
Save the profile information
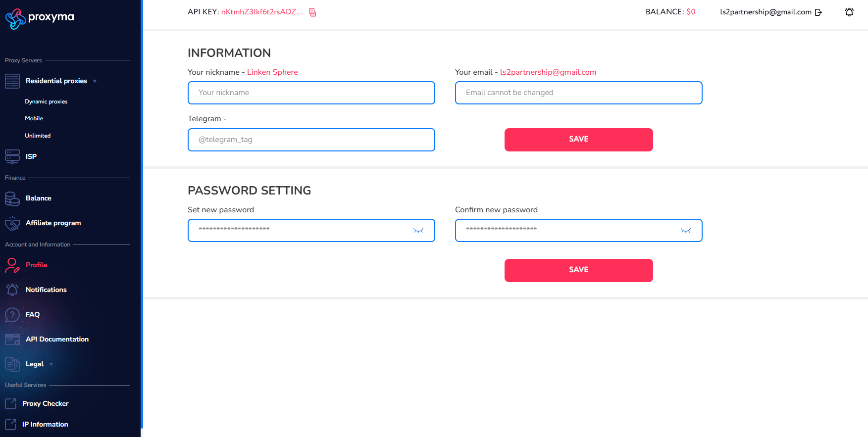click(x=578, y=140)
